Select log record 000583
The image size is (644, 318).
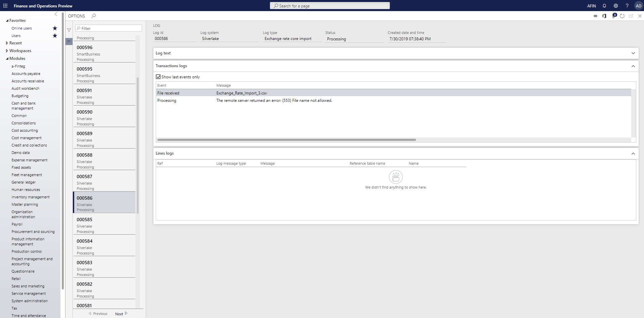point(104,267)
